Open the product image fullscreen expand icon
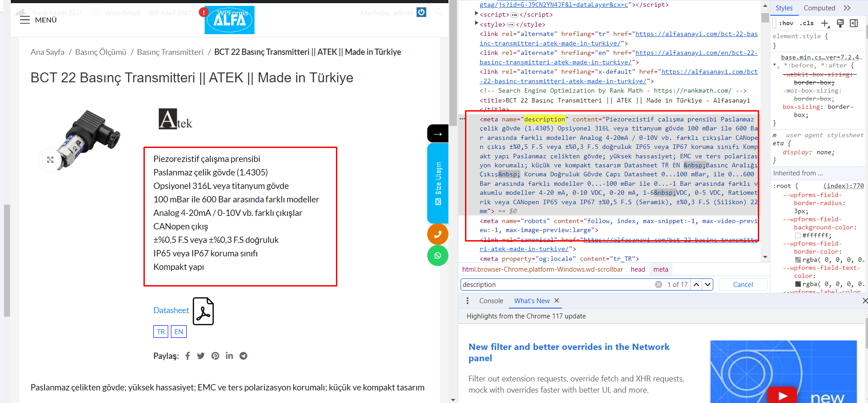 tap(50, 160)
